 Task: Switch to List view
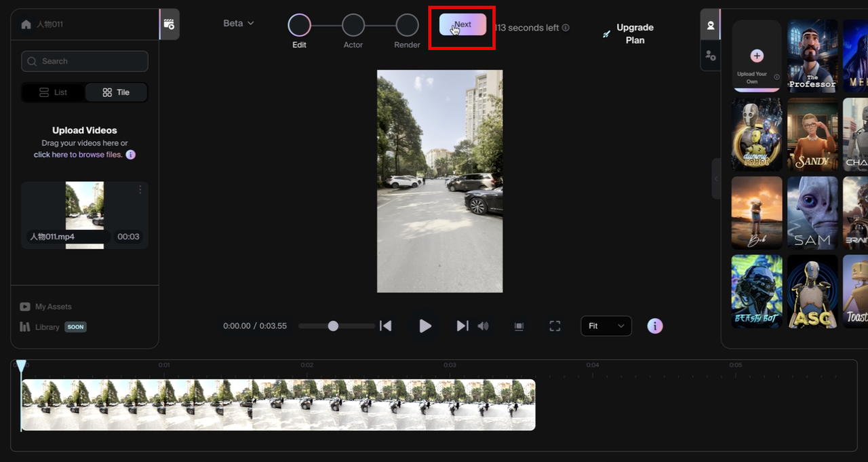tap(53, 92)
